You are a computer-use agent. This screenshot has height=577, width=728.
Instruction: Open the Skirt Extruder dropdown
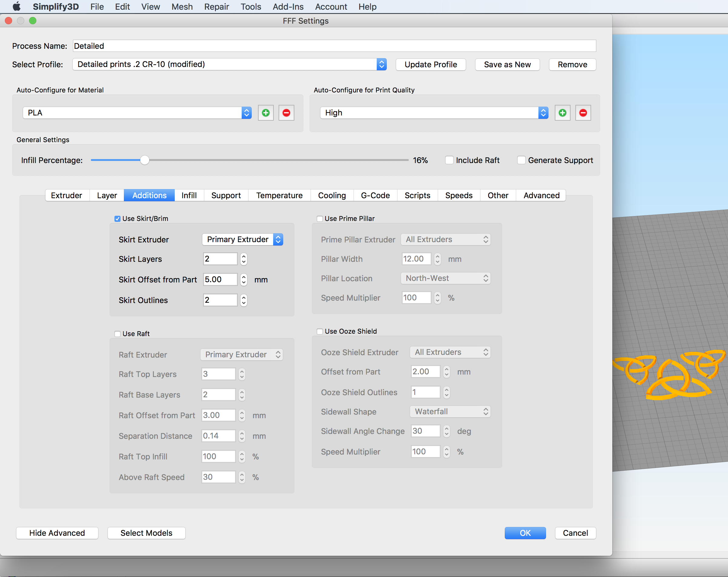pos(242,239)
